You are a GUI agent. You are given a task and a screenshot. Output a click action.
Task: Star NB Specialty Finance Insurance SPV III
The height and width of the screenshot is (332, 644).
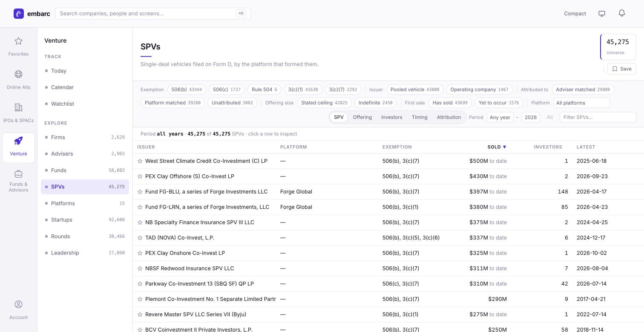coord(140,222)
